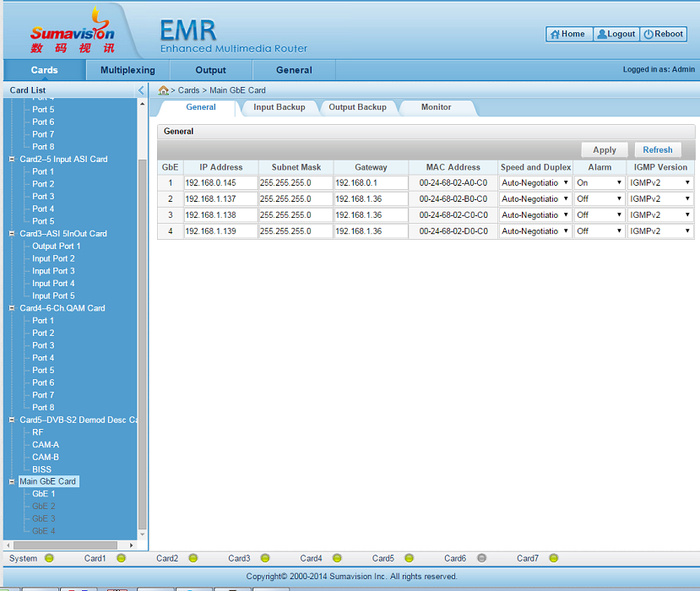700x591 pixels.
Task: Click the card list scroll-right arrow
Action: [x=131, y=545]
